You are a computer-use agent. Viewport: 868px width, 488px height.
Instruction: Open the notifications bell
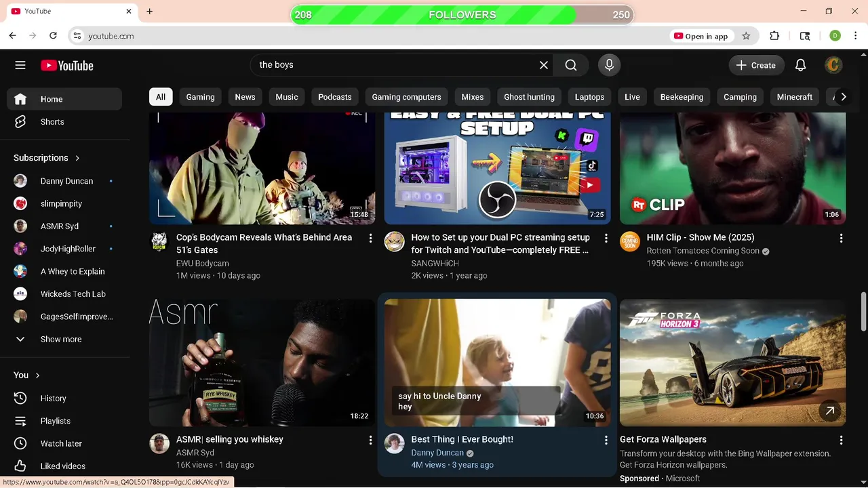coord(801,65)
